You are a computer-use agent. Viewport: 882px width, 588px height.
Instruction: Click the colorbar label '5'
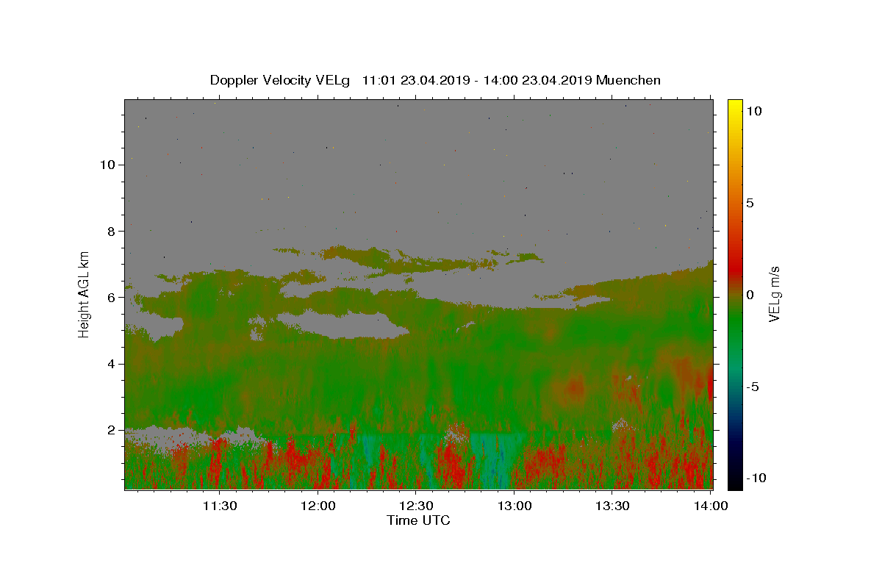750,203
